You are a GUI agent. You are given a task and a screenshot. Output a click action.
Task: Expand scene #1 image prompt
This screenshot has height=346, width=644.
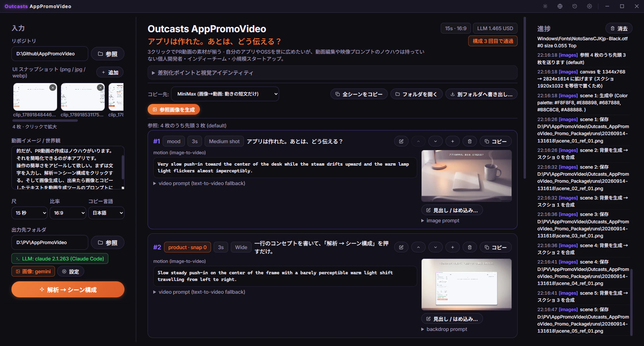(x=440, y=221)
